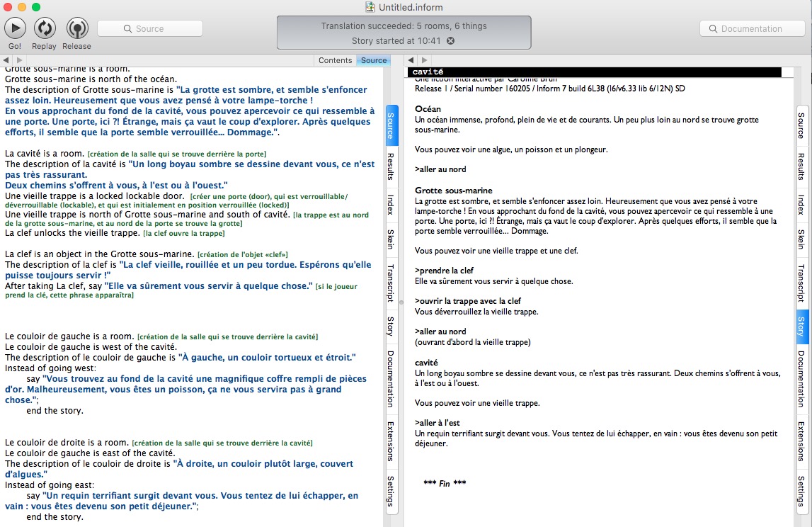
Task: Dismiss story status with the X icon
Action: 450,41
